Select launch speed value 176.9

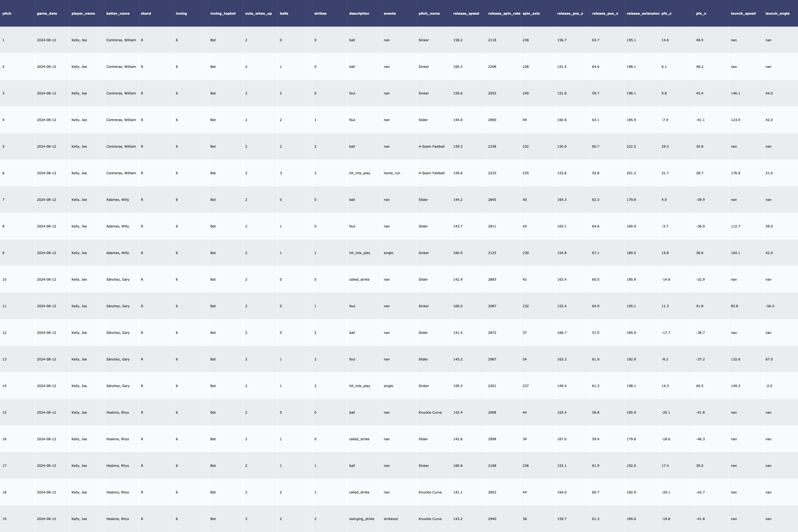coord(735,173)
